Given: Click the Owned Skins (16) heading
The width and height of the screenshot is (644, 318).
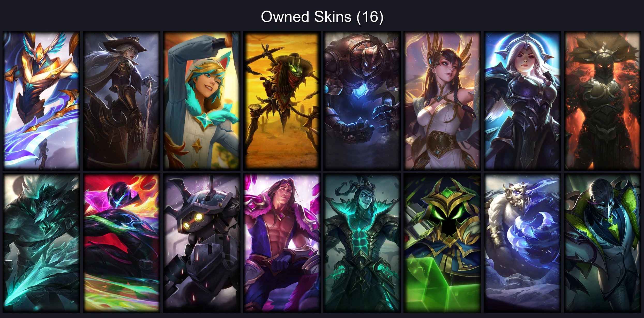Looking at the screenshot, I should [x=322, y=17].
